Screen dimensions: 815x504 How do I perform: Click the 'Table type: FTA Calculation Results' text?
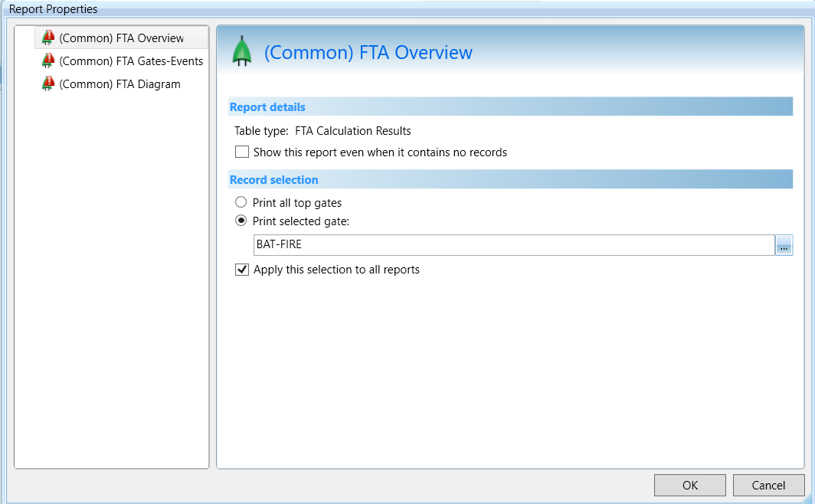[322, 131]
